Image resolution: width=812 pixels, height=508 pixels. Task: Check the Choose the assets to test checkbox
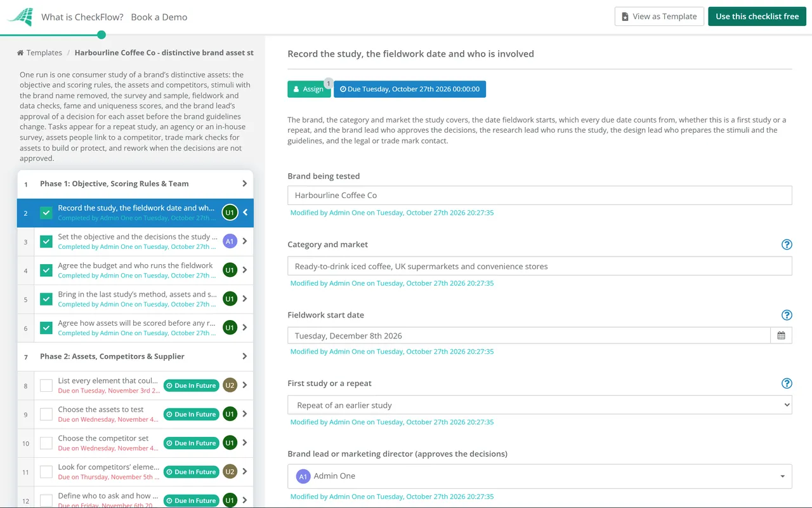[x=46, y=414]
